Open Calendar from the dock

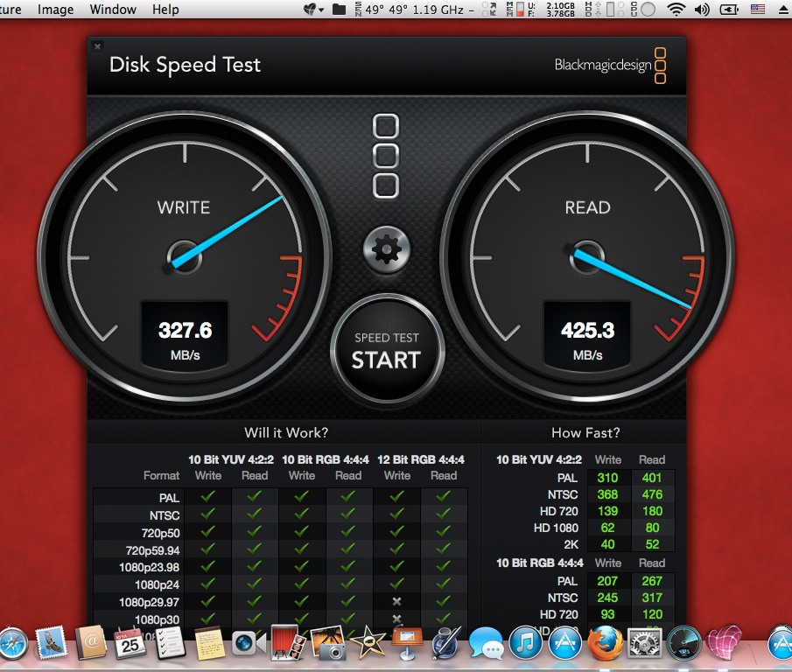(x=130, y=643)
